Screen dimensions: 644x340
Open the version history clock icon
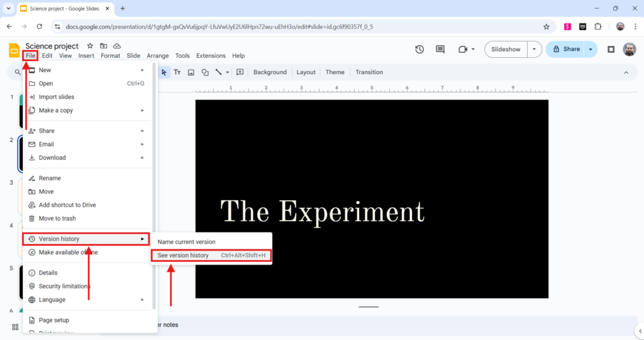click(419, 49)
